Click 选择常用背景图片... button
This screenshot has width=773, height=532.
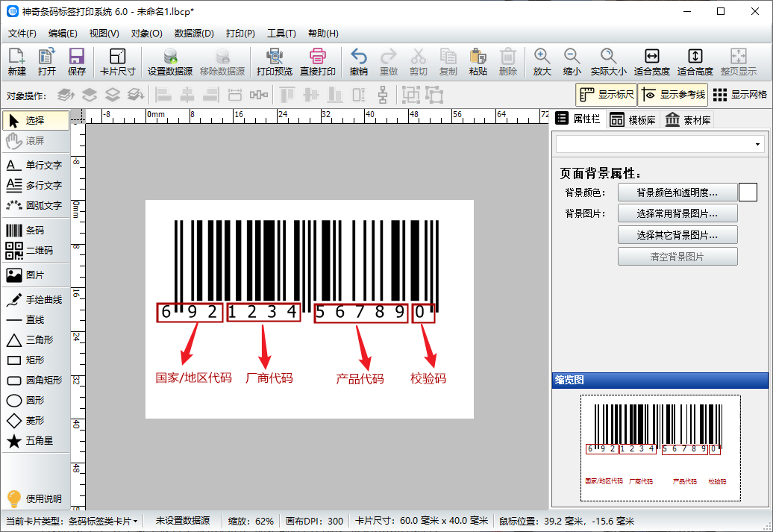coord(677,213)
